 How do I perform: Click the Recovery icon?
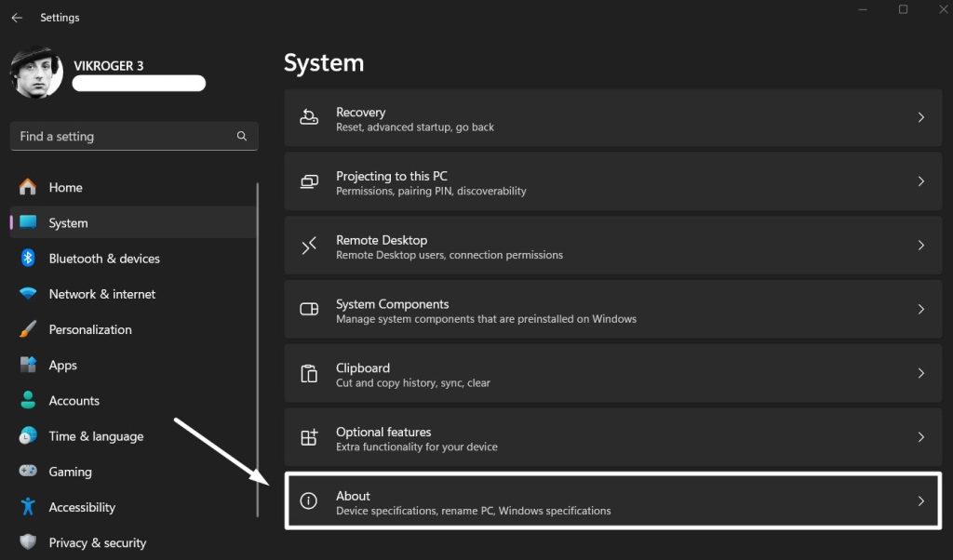coord(309,118)
